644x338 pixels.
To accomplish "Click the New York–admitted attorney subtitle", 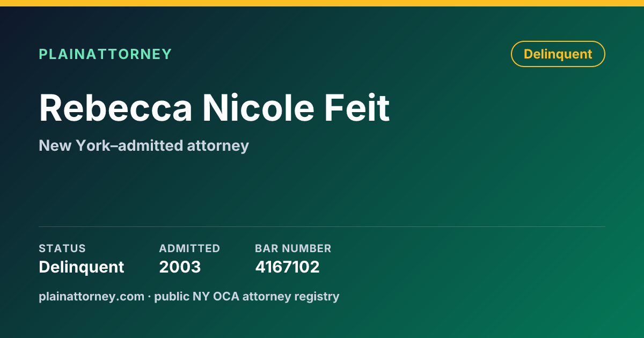I will pyautogui.click(x=144, y=145).
